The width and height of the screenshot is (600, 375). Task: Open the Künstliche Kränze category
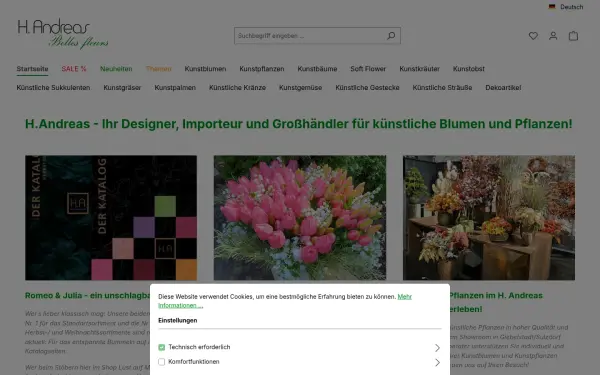[237, 88]
